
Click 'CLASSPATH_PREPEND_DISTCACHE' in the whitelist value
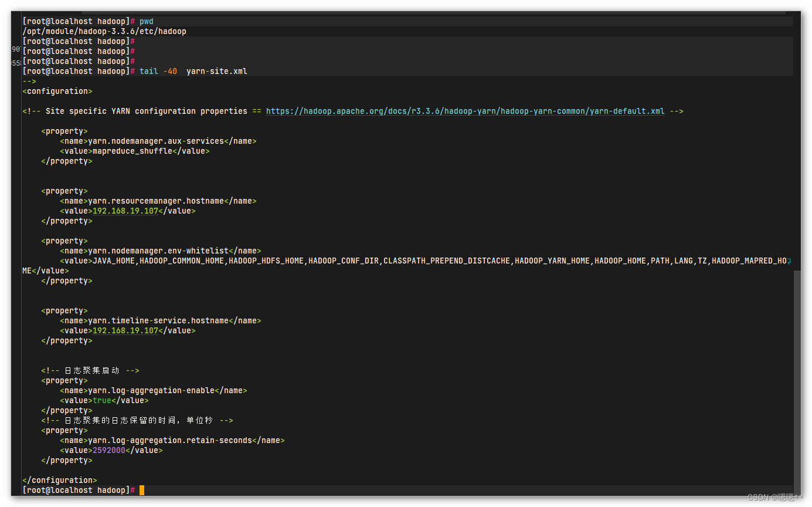[447, 261]
